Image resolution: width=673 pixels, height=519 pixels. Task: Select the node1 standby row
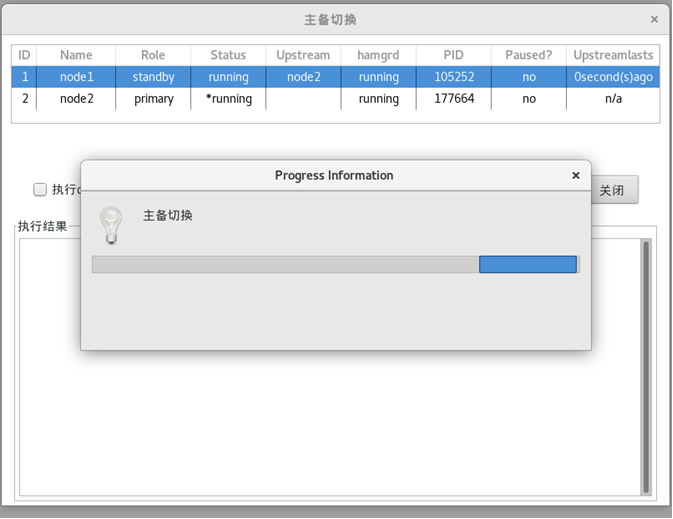pos(153,77)
